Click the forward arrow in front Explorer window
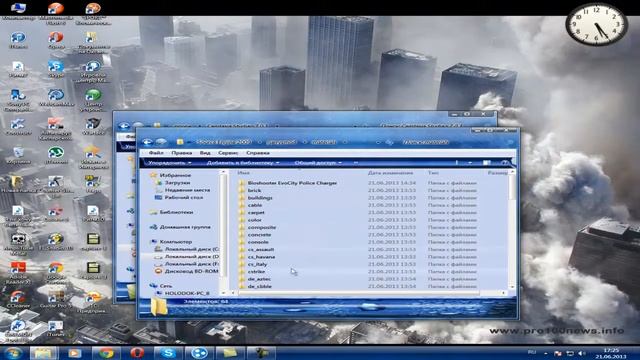The width and height of the screenshot is (640, 360). pyautogui.click(x=161, y=142)
